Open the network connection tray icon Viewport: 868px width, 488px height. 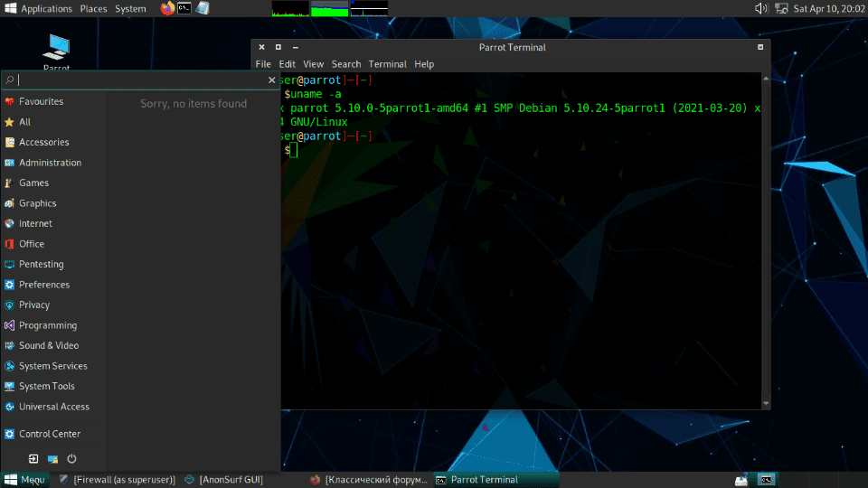point(781,8)
